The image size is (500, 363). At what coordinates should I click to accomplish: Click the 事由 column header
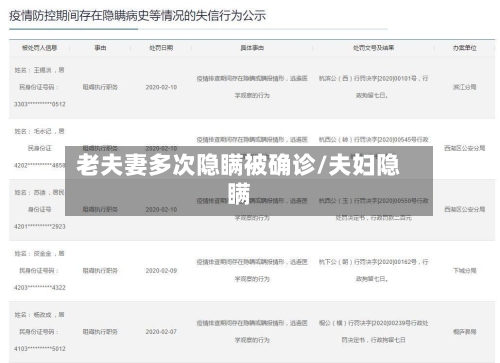point(100,48)
